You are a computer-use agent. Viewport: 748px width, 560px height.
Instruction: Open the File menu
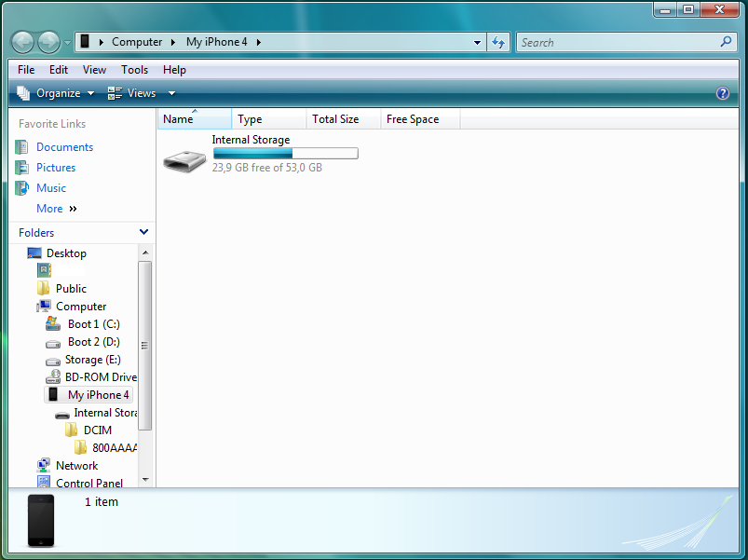[26, 70]
